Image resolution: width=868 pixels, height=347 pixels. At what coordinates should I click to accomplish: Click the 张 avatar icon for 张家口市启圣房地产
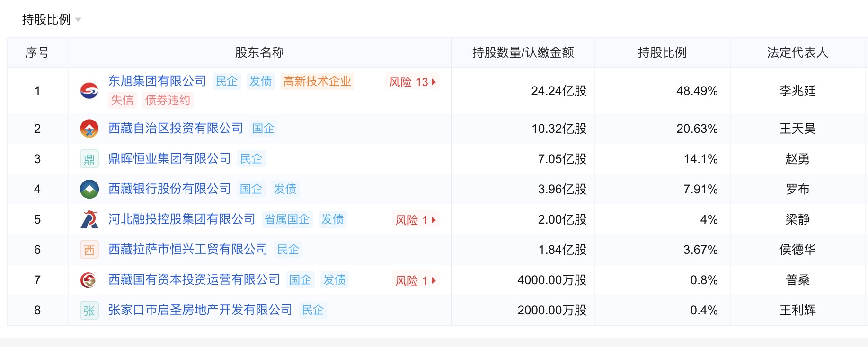point(89,310)
